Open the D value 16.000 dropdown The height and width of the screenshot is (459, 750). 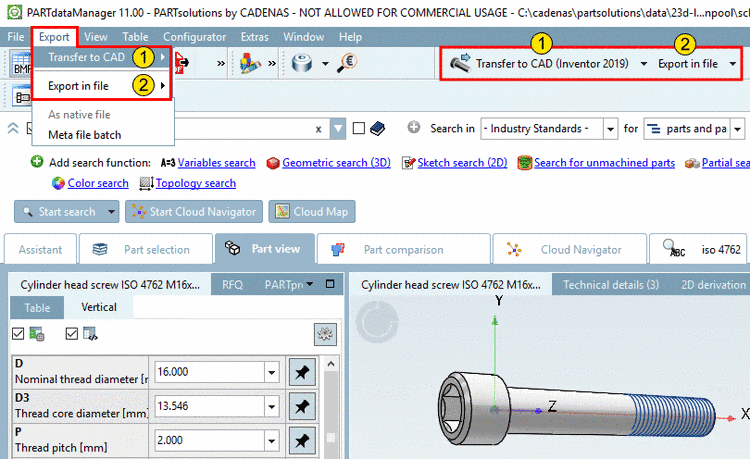(271, 372)
